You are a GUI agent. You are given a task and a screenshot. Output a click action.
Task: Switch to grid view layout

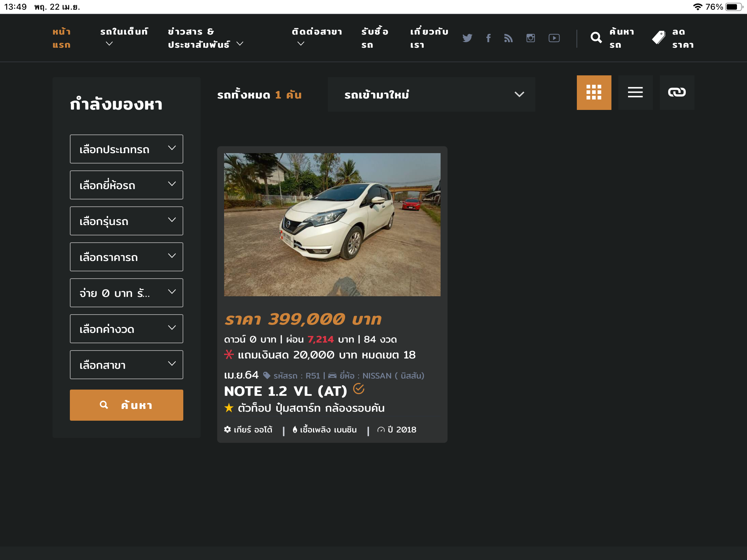click(594, 92)
